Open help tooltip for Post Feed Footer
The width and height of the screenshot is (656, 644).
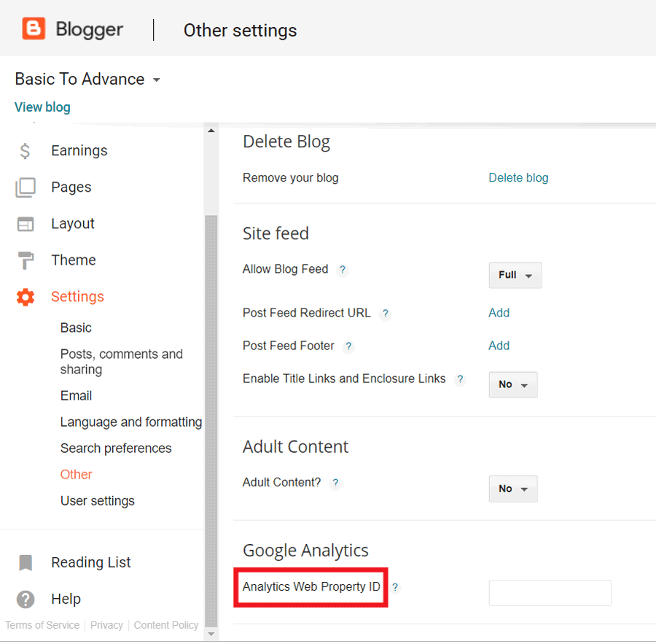click(348, 346)
